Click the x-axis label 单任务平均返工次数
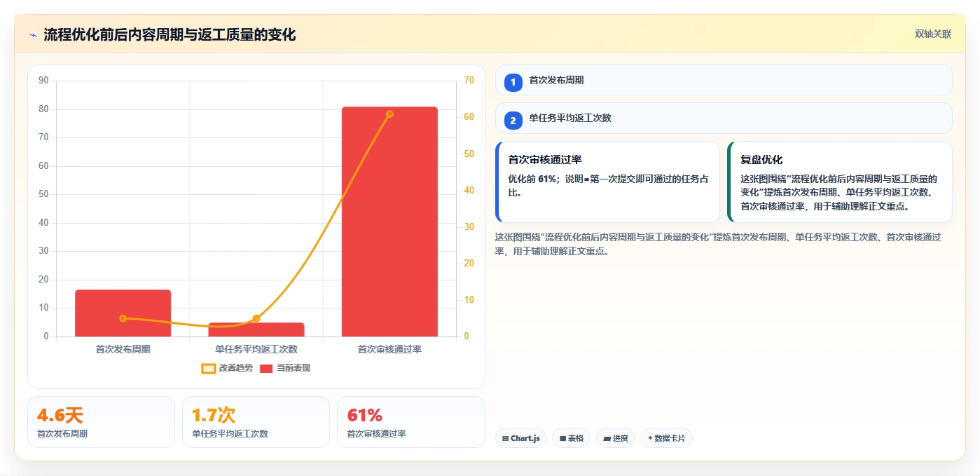 [x=256, y=348]
